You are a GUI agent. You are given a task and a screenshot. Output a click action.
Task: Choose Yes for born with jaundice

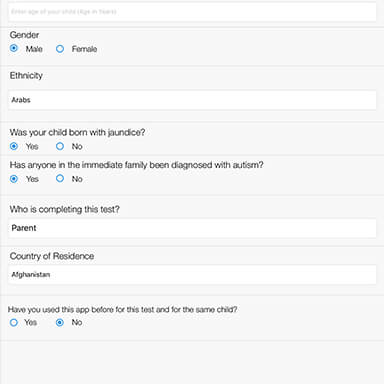[x=14, y=146]
